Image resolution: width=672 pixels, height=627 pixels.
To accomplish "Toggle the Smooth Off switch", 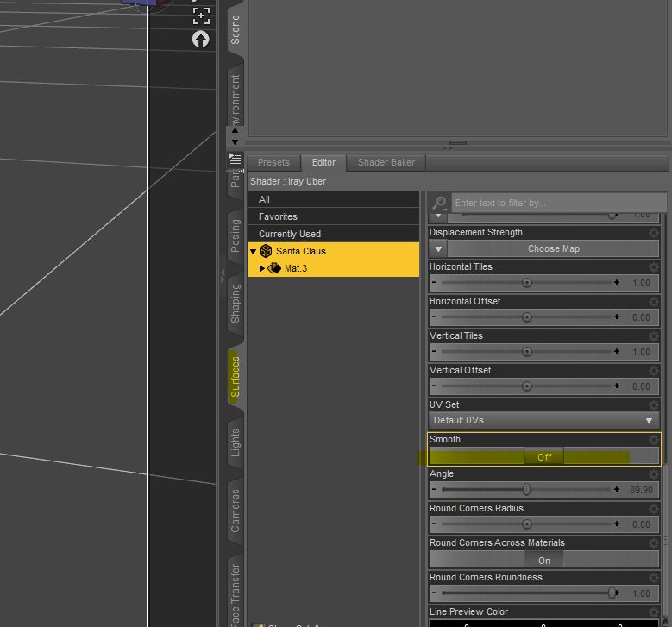I will (x=544, y=457).
